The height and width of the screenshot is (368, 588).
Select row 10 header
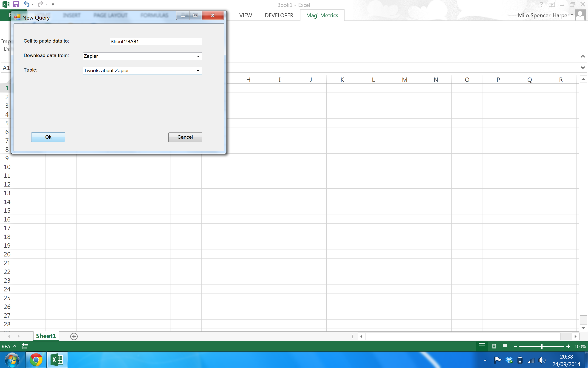point(7,167)
